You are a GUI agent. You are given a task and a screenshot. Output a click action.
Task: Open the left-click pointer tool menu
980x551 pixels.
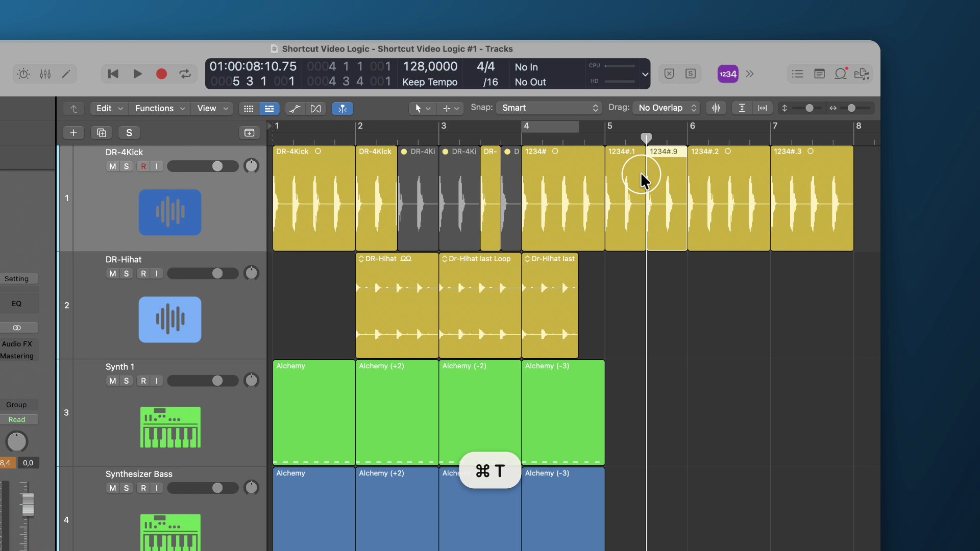pos(423,108)
